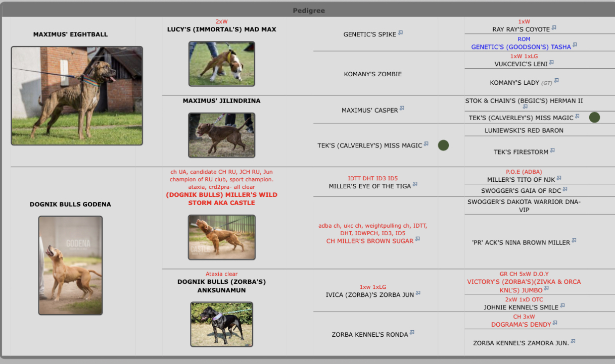Click the icon next to MILLER'S TITO OF NJK
Screen dimensions: 615x364
click(x=559, y=178)
